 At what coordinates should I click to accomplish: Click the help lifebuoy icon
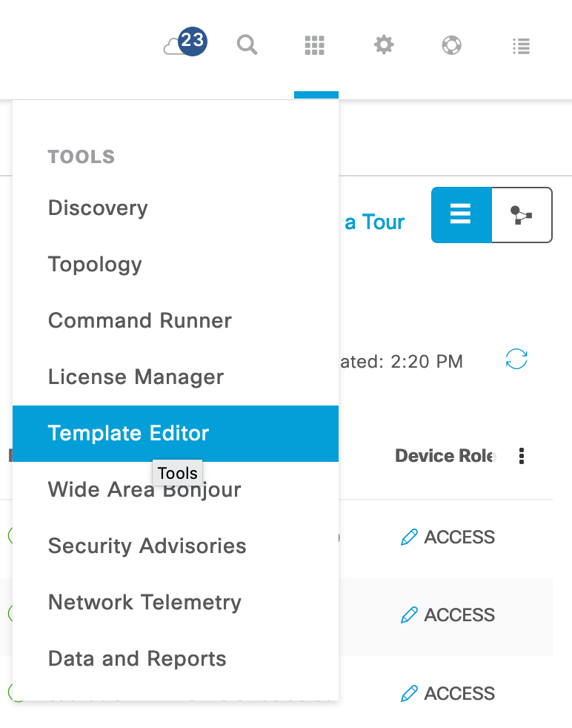pos(451,45)
